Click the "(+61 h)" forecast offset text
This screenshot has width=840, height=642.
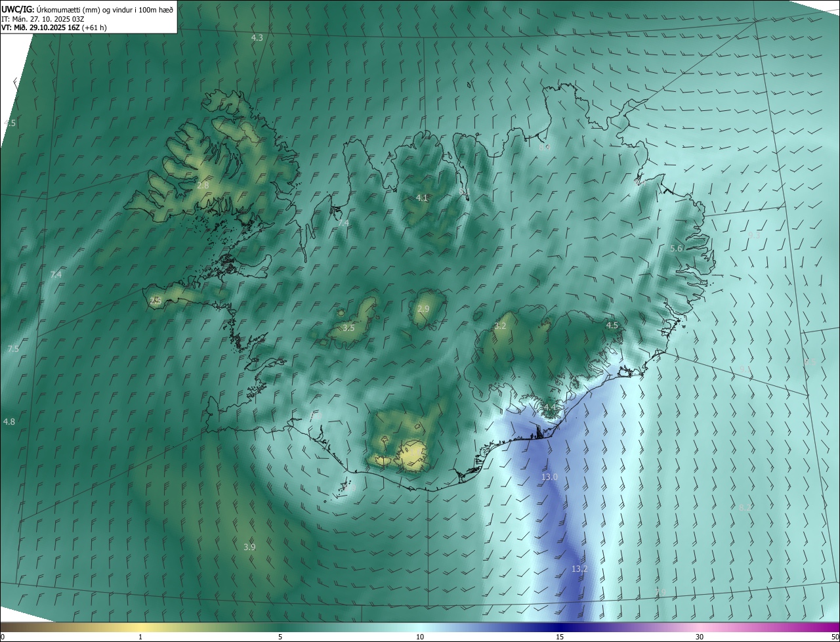[94, 28]
